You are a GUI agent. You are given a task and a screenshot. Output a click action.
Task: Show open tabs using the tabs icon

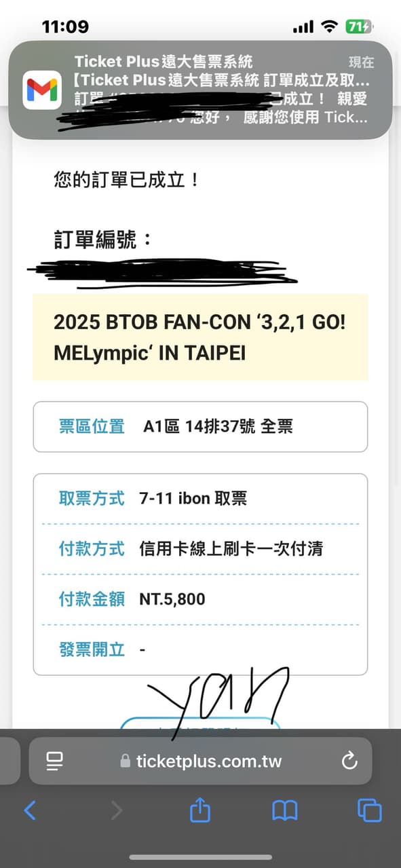click(x=369, y=810)
